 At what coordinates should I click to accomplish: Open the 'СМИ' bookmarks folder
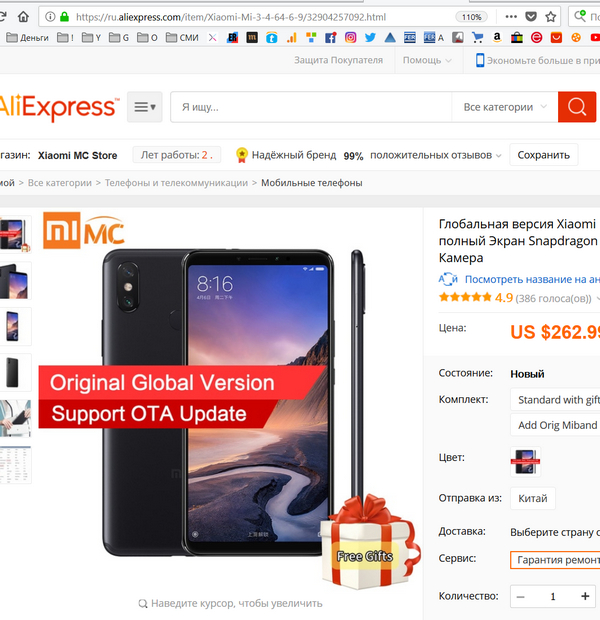(x=180, y=38)
